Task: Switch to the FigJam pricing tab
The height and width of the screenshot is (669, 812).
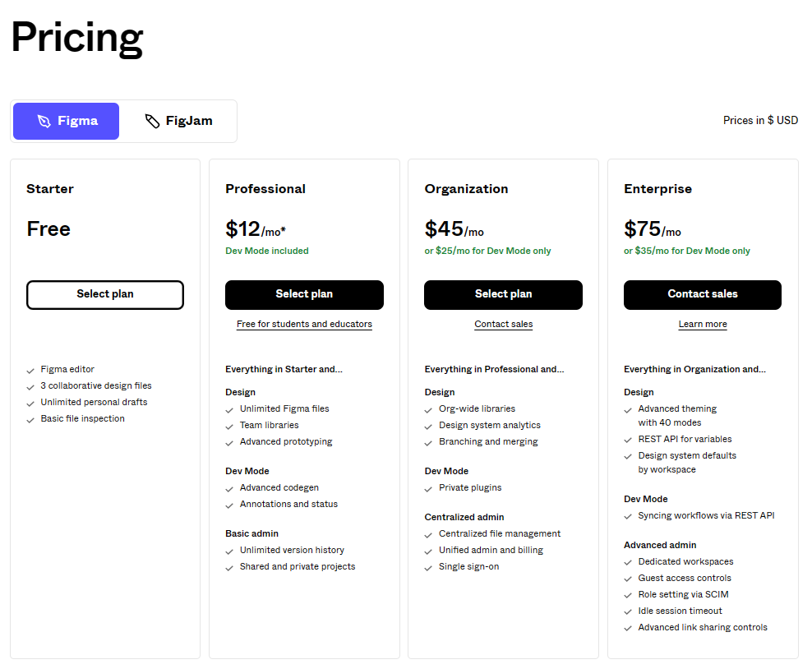Action: (x=178, y=121)
